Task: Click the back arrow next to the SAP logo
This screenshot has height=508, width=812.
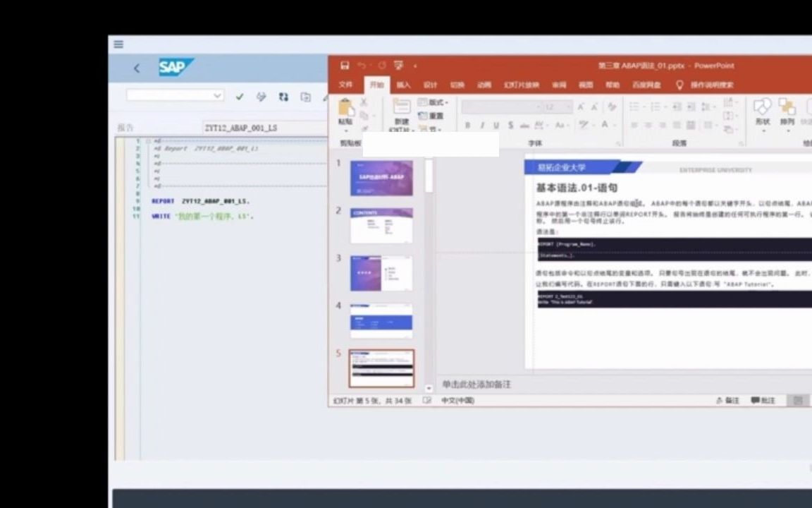Action: pos(136,67)
